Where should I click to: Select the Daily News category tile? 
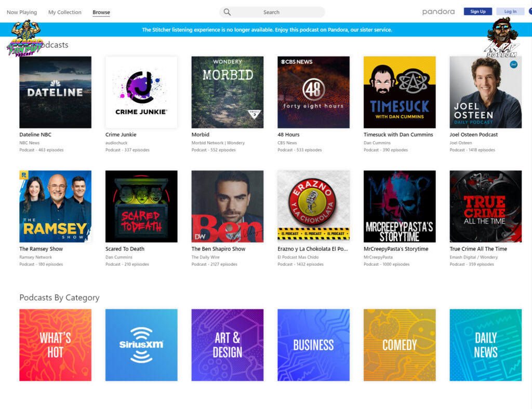tap(486, 345)
